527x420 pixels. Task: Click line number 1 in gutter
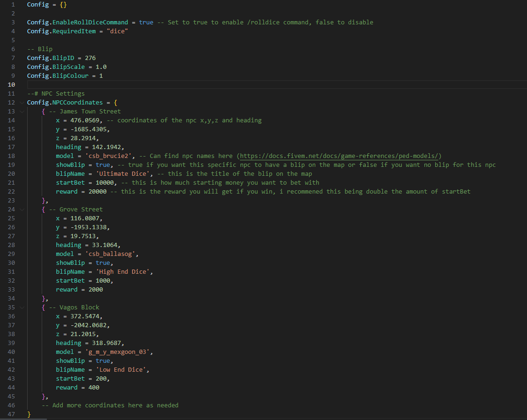tap(13, 5)
